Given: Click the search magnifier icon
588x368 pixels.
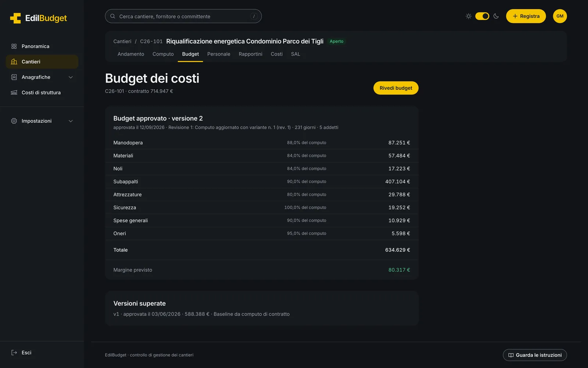Looking at the screenshot, I should pos(113,16).
